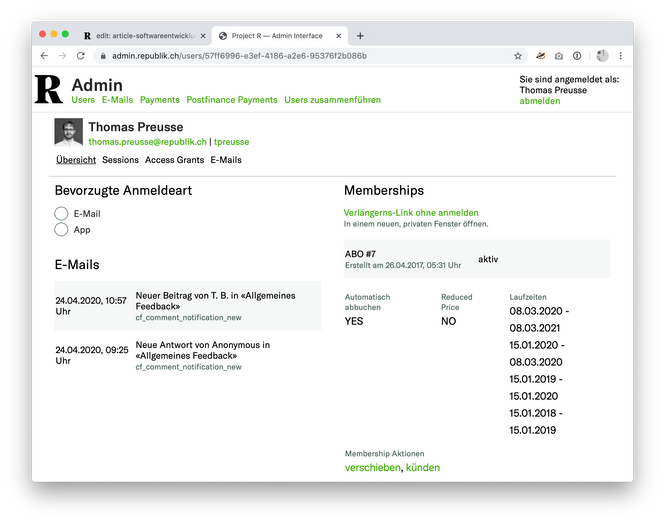
Task: Open Verlängerns-Link ohne anmelden
Action: [x=410, y=212]
